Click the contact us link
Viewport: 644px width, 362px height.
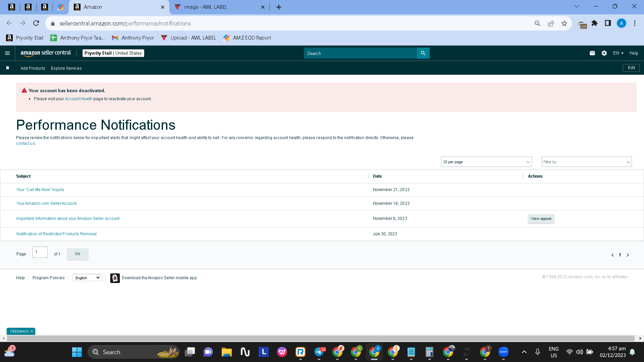[25, 143]
